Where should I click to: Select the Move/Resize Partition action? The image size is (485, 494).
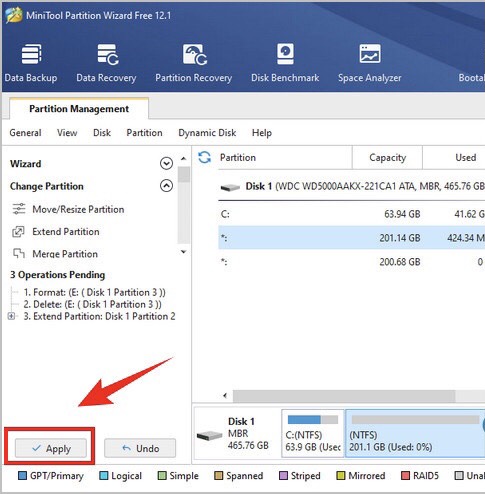[68, 209]
